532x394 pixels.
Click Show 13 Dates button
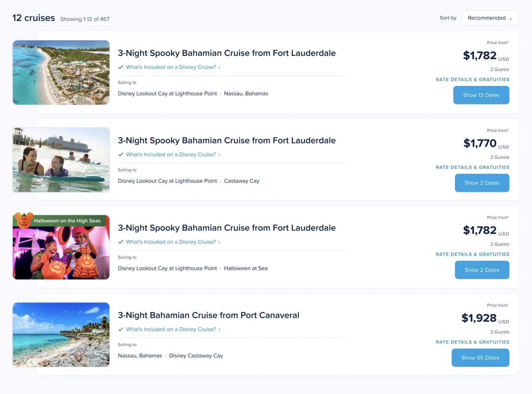(x=481, y=95)
